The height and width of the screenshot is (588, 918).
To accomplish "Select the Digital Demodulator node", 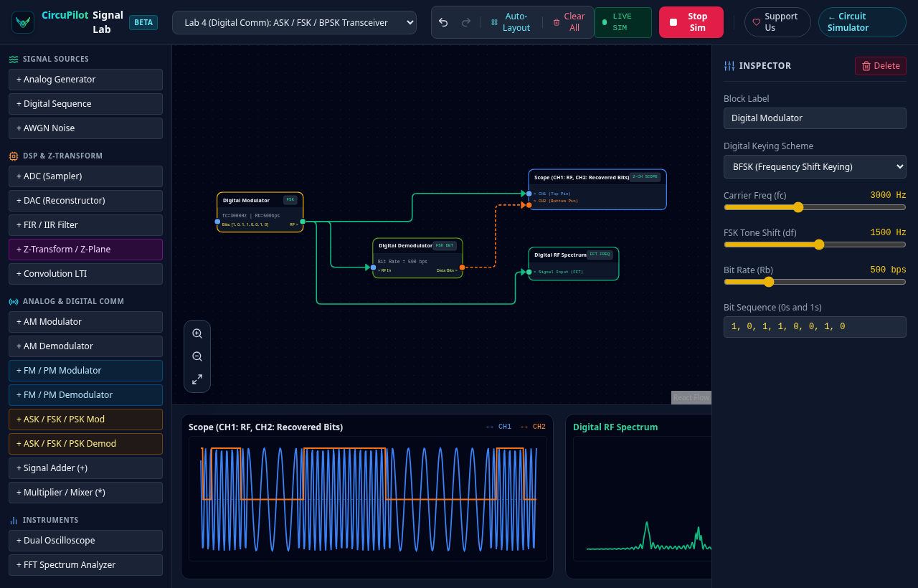I will point(417,258).
